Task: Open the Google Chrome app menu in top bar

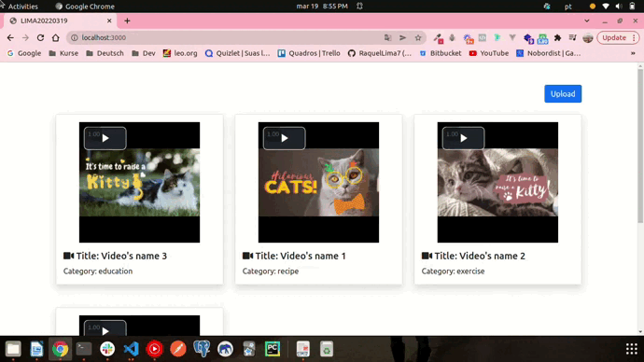Action: tap(85, 7)
